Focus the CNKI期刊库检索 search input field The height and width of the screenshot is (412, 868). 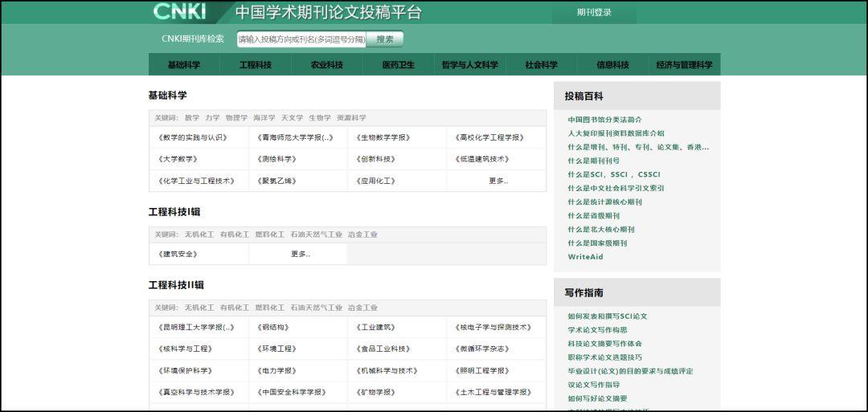pos(301,39)
